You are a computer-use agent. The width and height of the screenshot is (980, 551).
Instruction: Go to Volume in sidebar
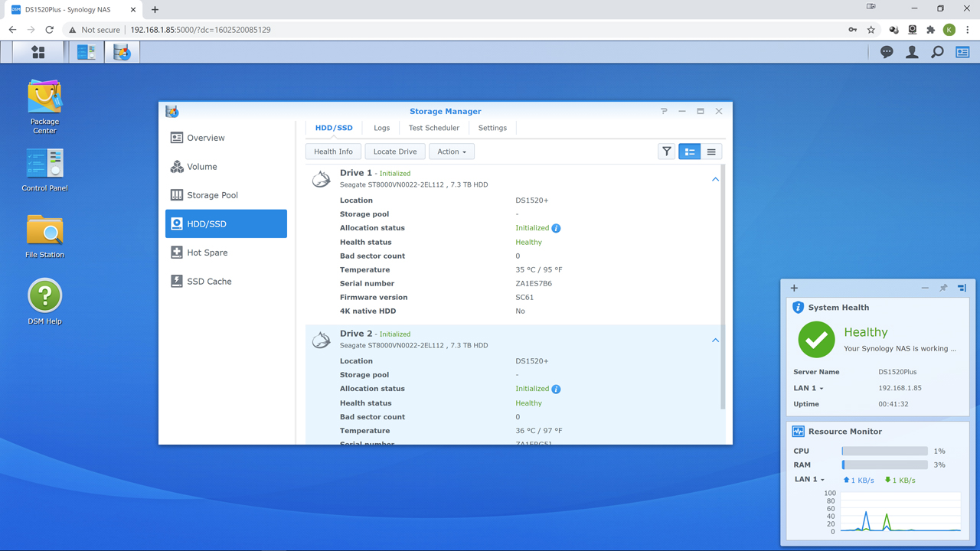click(226, 167)
